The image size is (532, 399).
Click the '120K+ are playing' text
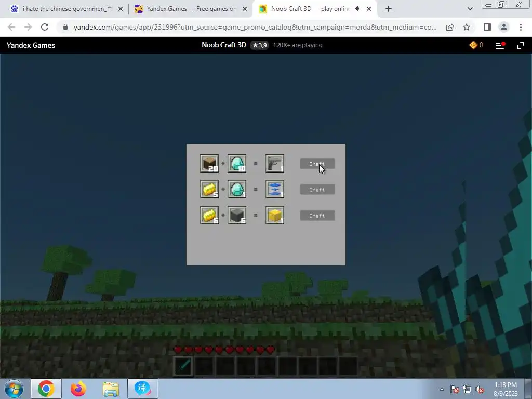[298, 45]
